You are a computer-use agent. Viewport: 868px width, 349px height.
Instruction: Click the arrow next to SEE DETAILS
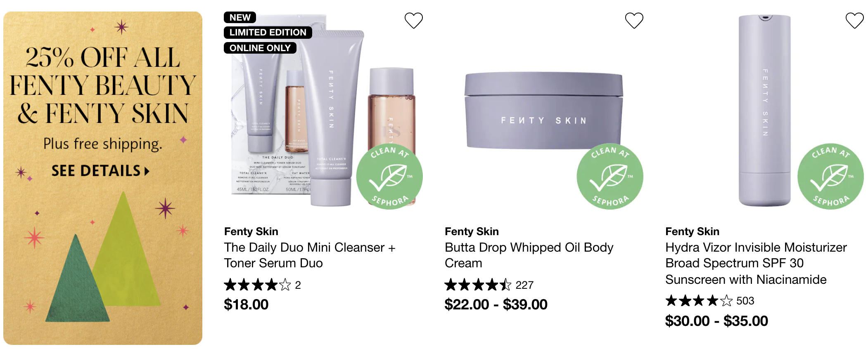click(147, 171)
